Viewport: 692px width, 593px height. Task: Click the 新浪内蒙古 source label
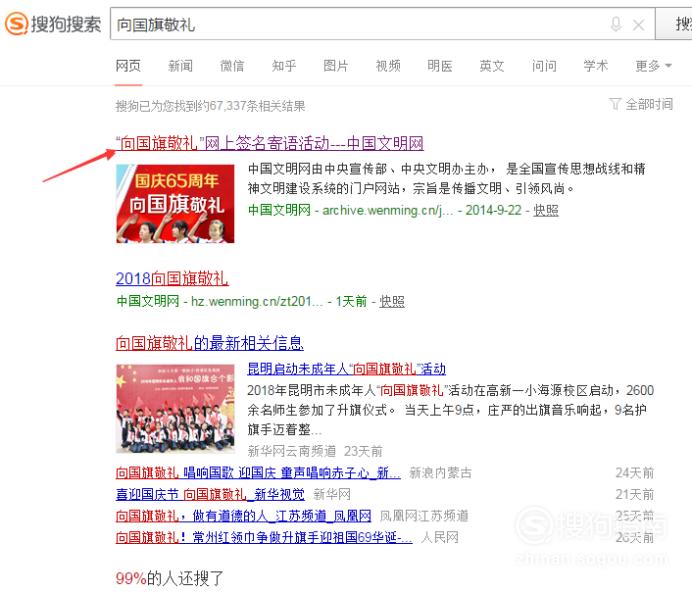(x=440, y=473)
